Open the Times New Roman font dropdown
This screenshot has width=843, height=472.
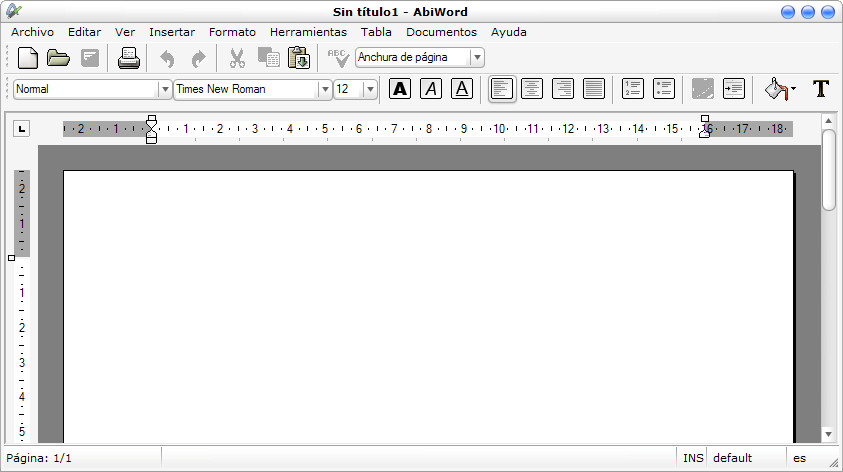325,89
